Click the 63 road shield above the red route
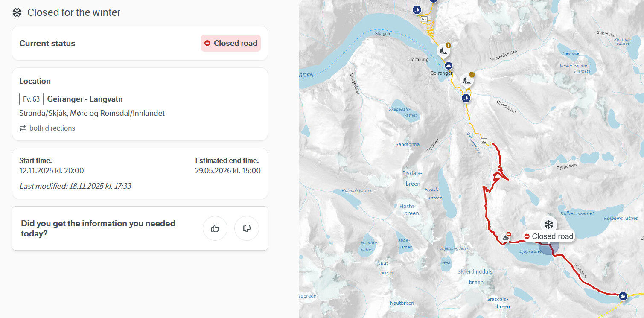The height and width of the screenshot is (318, 644). point(484,141)
